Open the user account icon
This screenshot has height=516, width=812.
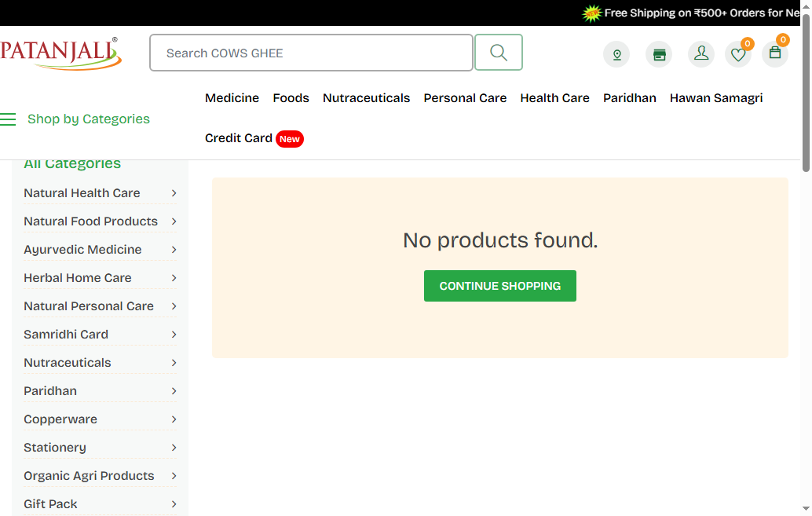point(701,54)
